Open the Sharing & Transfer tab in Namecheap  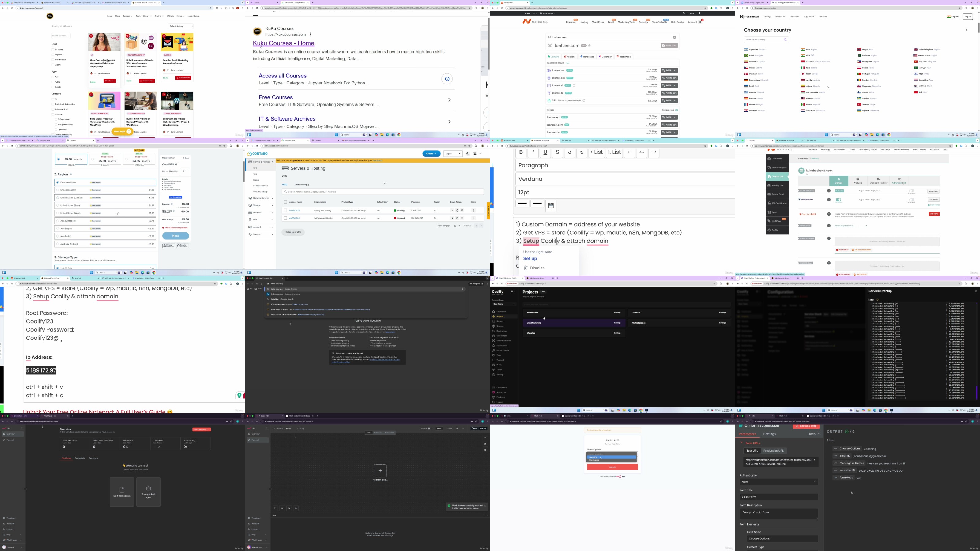pos(878,181)
